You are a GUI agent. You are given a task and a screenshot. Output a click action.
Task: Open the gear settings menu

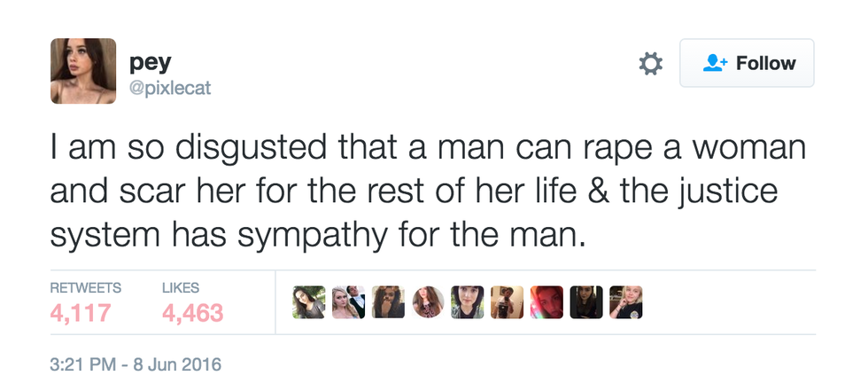point(651,64)
